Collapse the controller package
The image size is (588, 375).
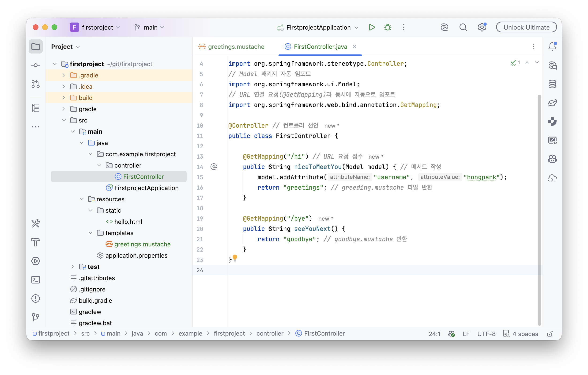pos(99,165)
